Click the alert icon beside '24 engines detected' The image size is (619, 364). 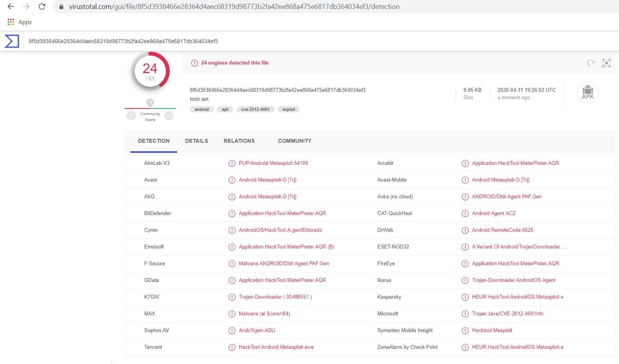[x=194, y=63]
